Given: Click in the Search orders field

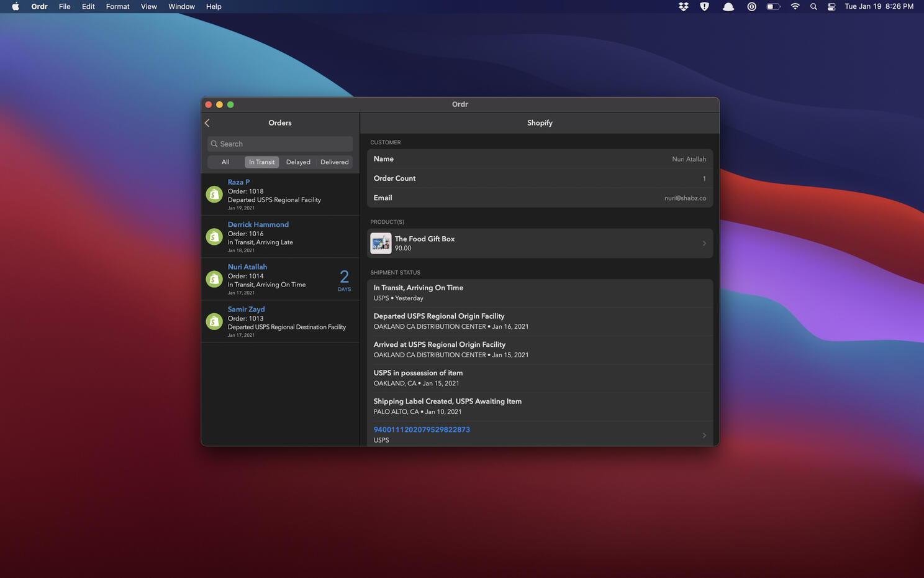Looking at the screenshot, I should click(x=280, y=144).
